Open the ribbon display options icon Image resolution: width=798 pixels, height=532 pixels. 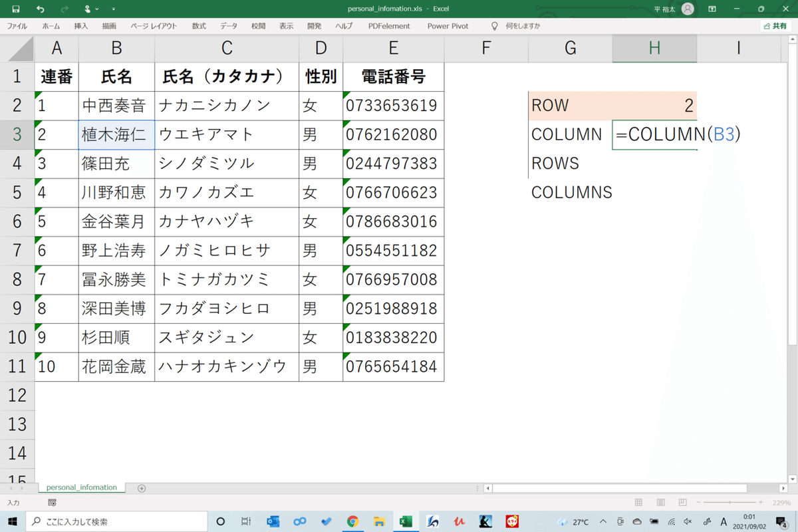pyautogui.click(x=712, y=9)
